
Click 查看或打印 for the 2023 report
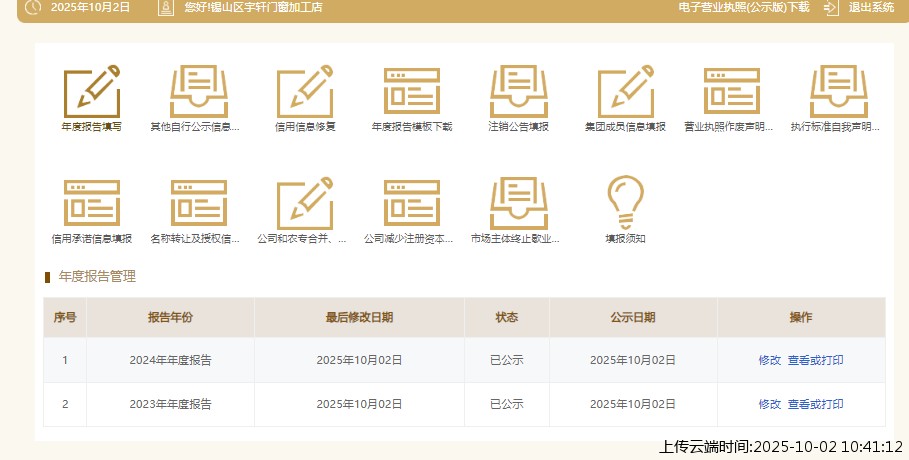[x=815, y=404]
